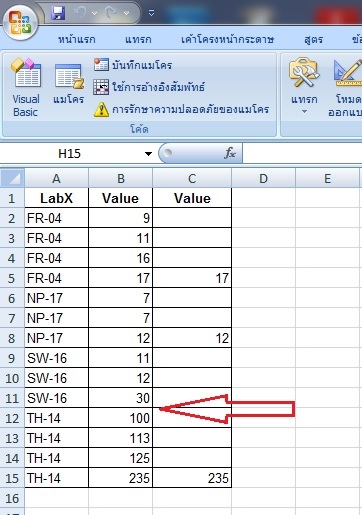Image resolution: width=362 pixels, height=515 pixels.
Task: Select column B header
Action: (x=121, y=178)
